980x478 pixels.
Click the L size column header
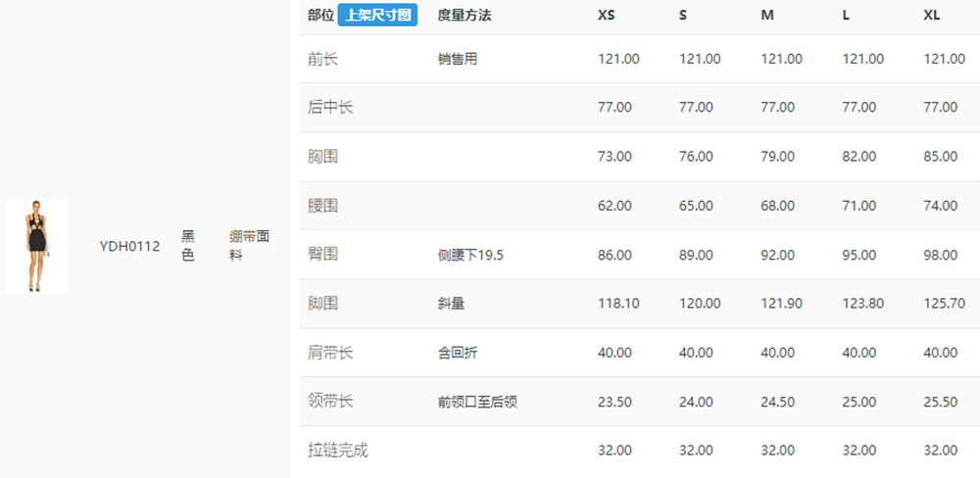pos(846,16)
